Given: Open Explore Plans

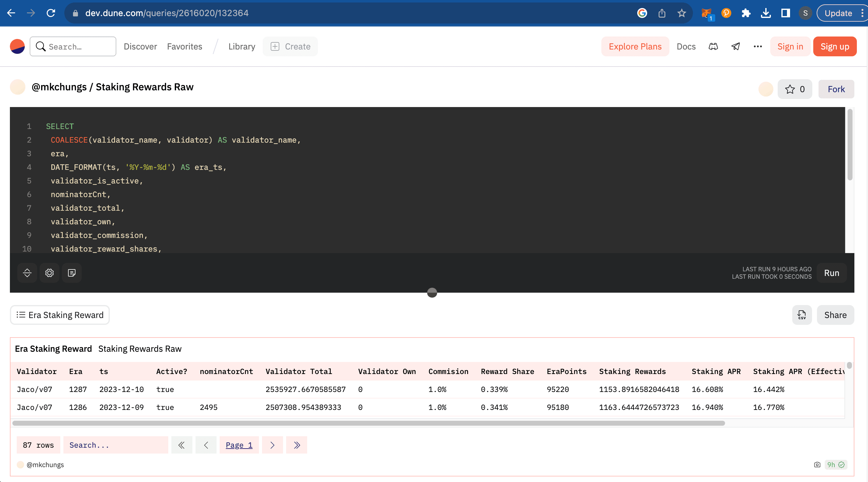Looking at the screenshot, I should [635, 46].
